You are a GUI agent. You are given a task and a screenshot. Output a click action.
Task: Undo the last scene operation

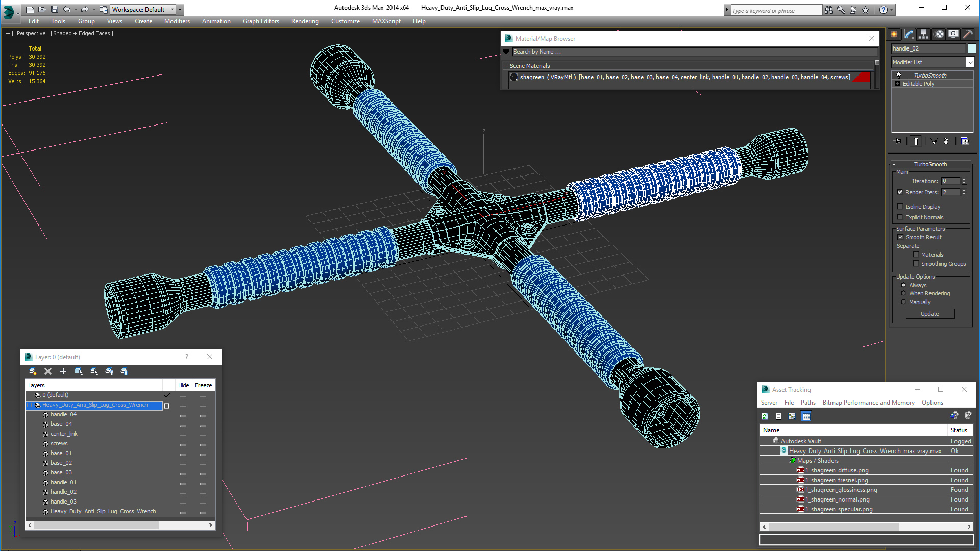[66, 9]
